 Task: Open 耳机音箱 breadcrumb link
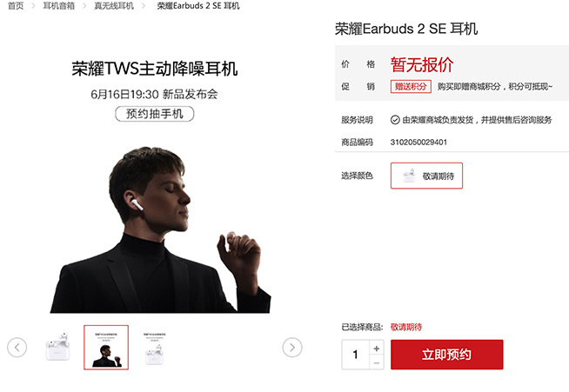[x=59, y=6]
